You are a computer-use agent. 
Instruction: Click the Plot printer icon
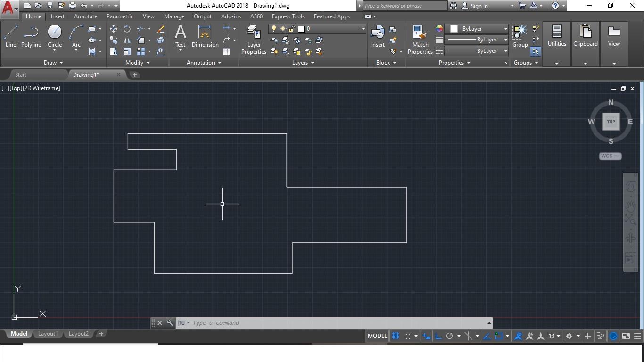(73, 6)
